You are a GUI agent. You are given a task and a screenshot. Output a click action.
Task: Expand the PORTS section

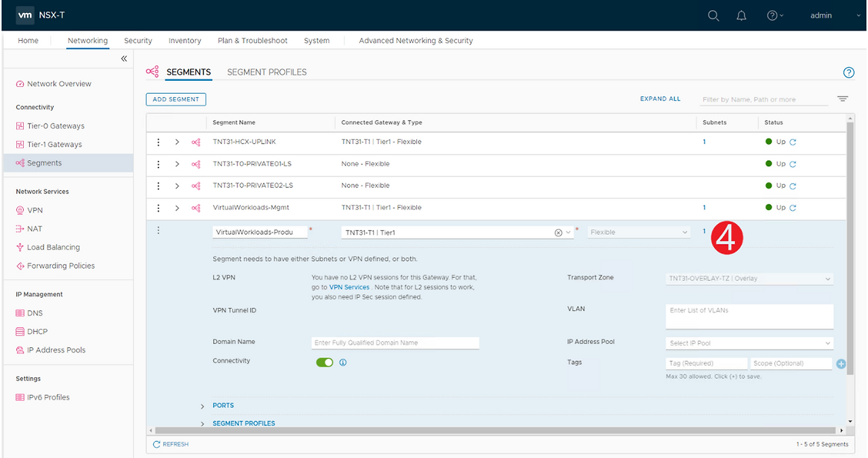pos(202,406)
